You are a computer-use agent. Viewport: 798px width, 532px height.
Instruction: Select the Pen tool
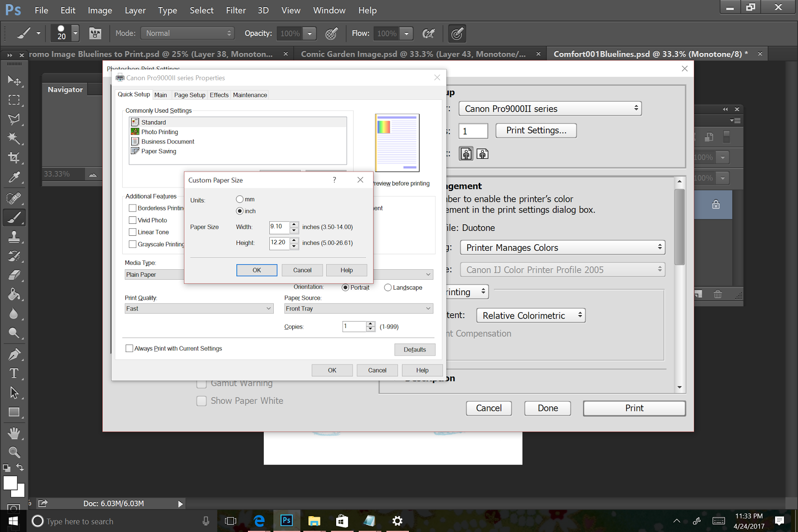pyautogui.click(x=14, y=354)
